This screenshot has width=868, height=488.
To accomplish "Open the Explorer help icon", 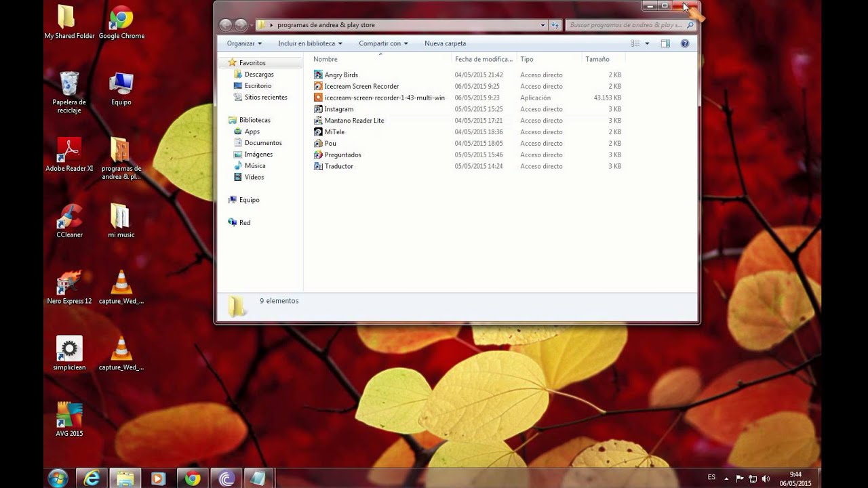I will point(685,43).
